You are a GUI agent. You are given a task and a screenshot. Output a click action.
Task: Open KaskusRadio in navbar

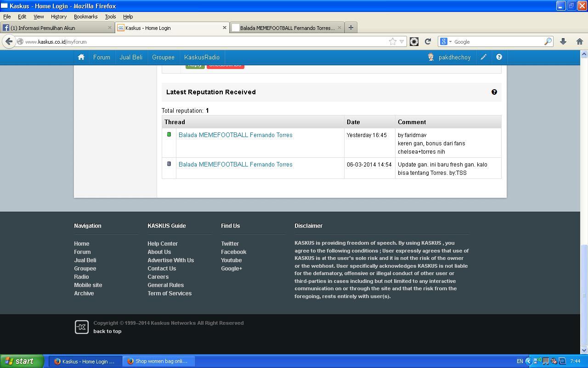pyautogui.click(x=202, y=57)
